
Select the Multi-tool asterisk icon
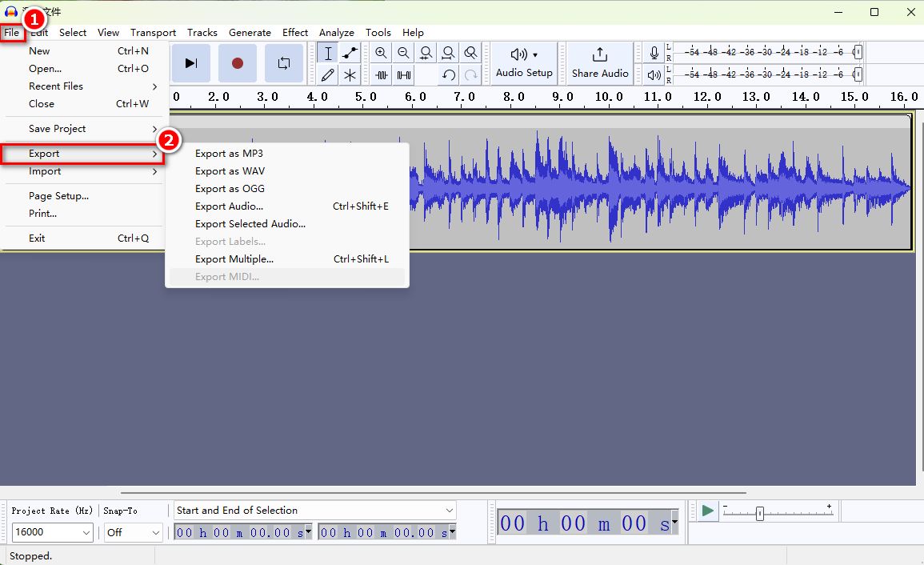[350, 75]
